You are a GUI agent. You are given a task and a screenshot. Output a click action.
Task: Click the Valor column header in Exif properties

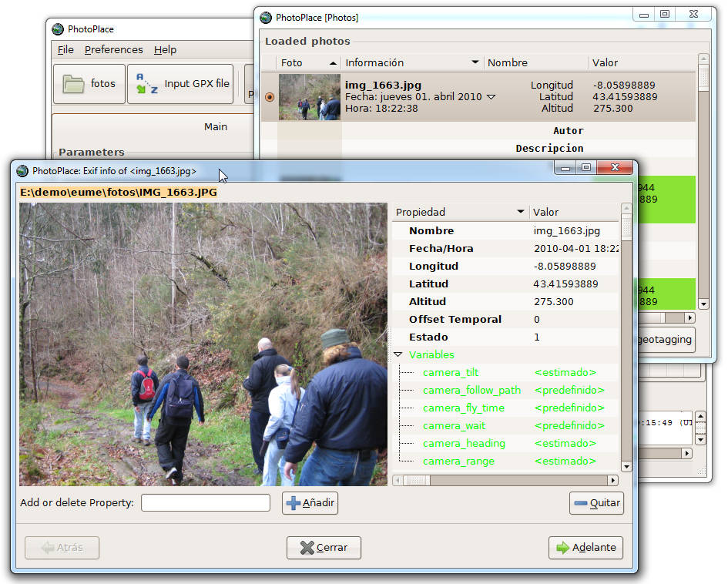[x=574, y=212]
